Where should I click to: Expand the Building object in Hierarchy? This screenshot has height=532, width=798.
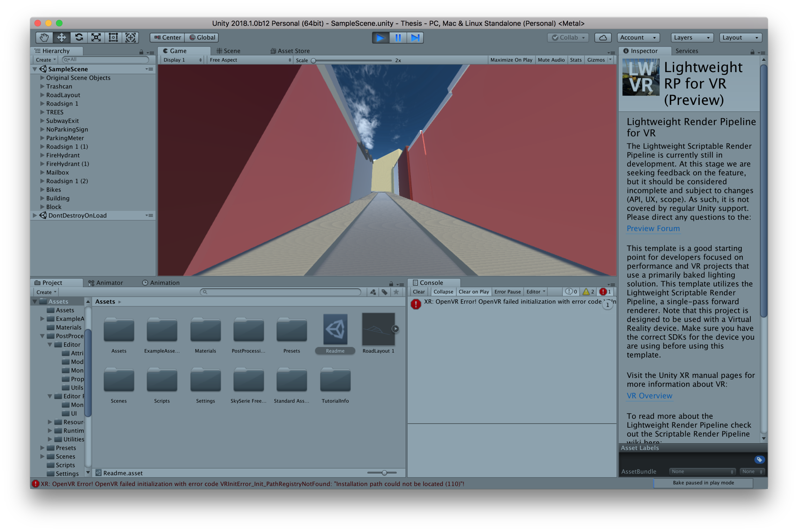click(42, 198)
